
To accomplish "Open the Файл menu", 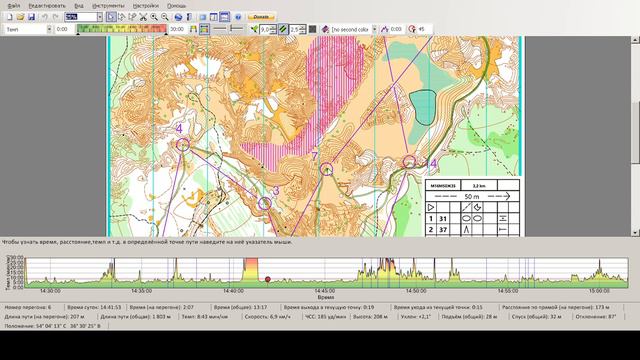I will (x=13, y=6).
